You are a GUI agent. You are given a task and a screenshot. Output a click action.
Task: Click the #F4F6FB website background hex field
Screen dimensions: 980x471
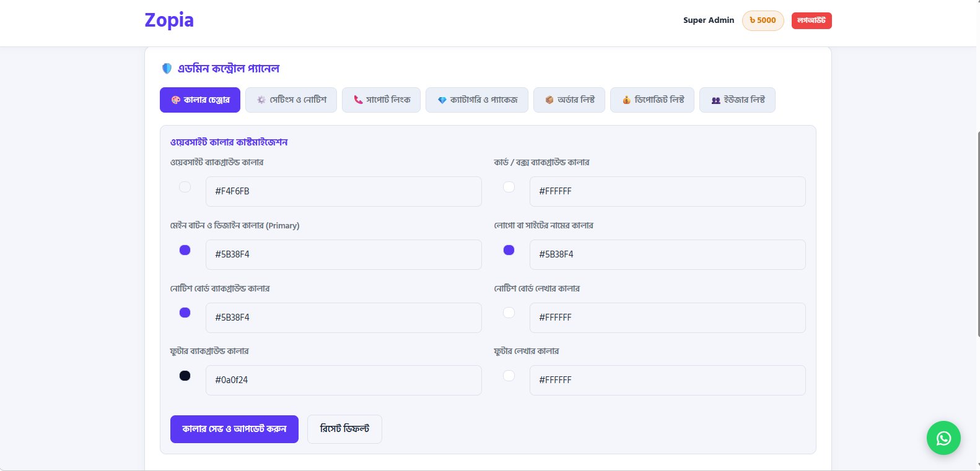pos(344,191)
